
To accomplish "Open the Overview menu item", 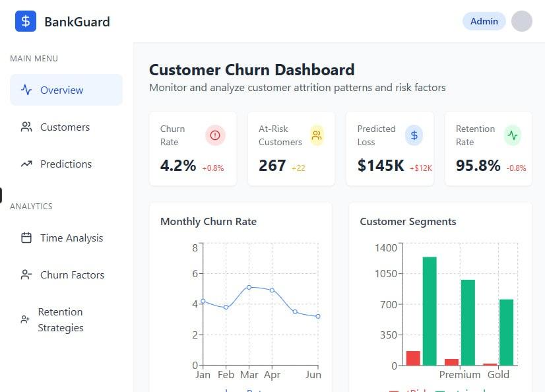I will (x=67, y=90).
